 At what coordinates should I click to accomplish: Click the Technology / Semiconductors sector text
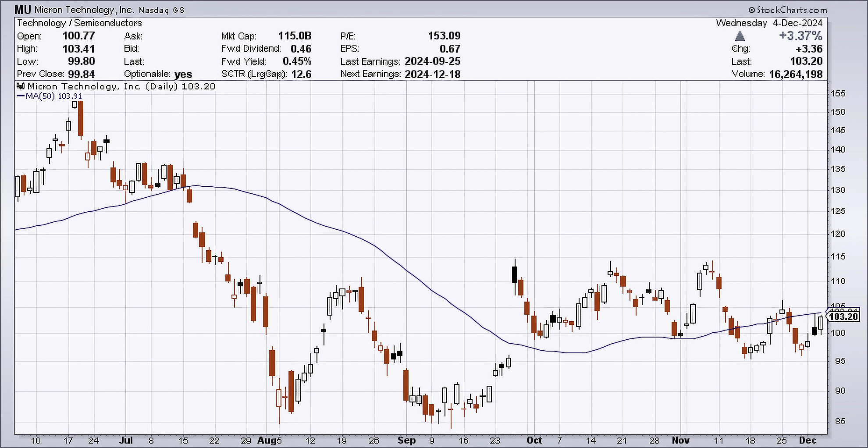point(80,23)
